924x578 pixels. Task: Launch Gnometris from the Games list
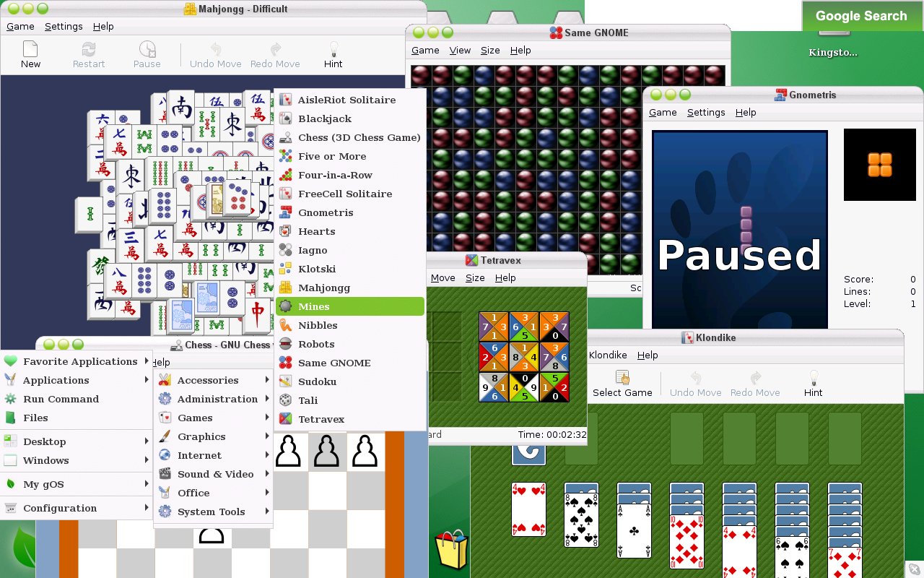(351, 212)
